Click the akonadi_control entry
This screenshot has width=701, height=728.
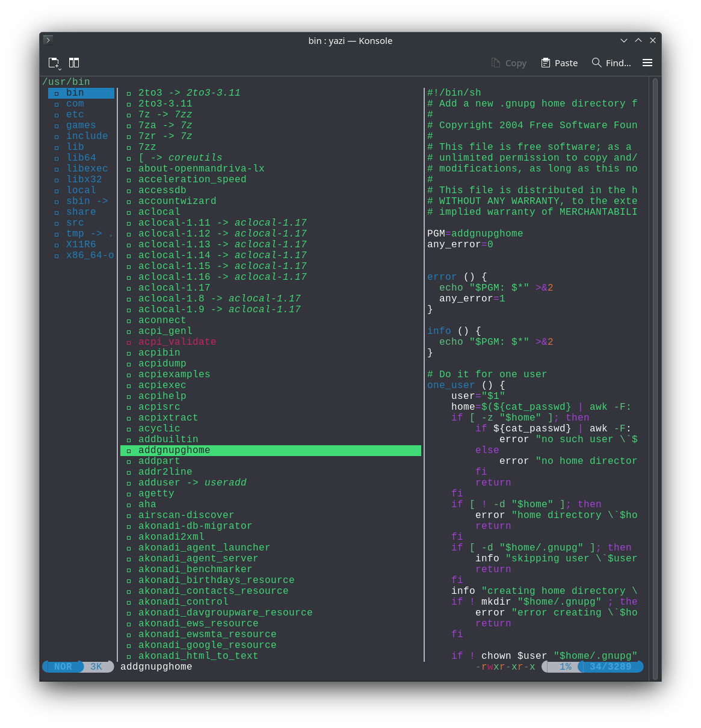click(x=183, y=602)
